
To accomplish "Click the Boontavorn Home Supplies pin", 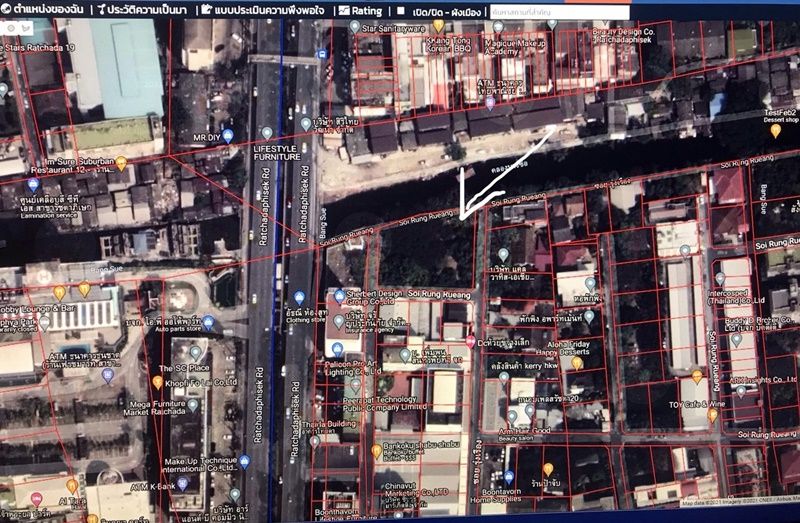I will 508,478.
